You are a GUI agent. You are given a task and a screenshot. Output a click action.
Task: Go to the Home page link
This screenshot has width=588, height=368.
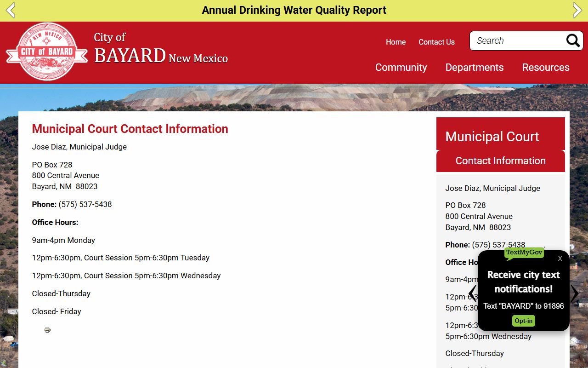click(396, 42)
